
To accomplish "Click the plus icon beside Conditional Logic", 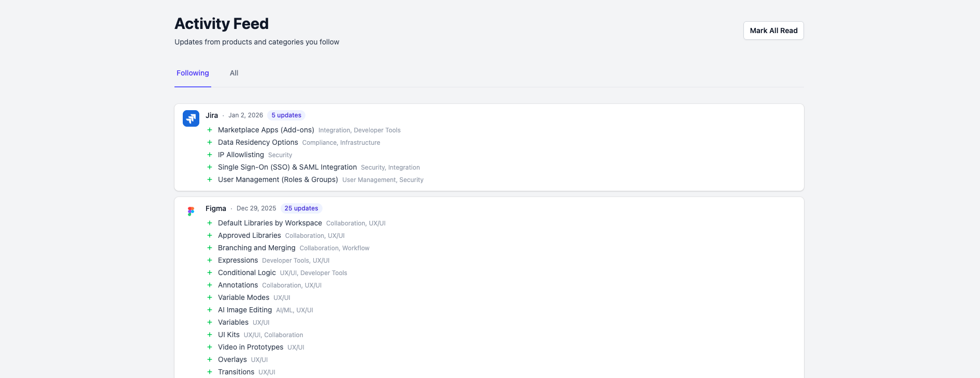I will [x=210, y=273].
